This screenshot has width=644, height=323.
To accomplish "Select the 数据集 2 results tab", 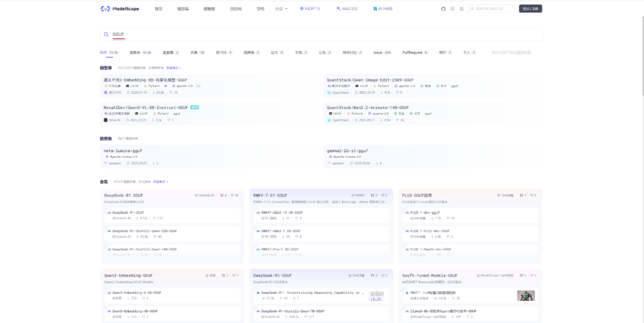I will point(171,53).
